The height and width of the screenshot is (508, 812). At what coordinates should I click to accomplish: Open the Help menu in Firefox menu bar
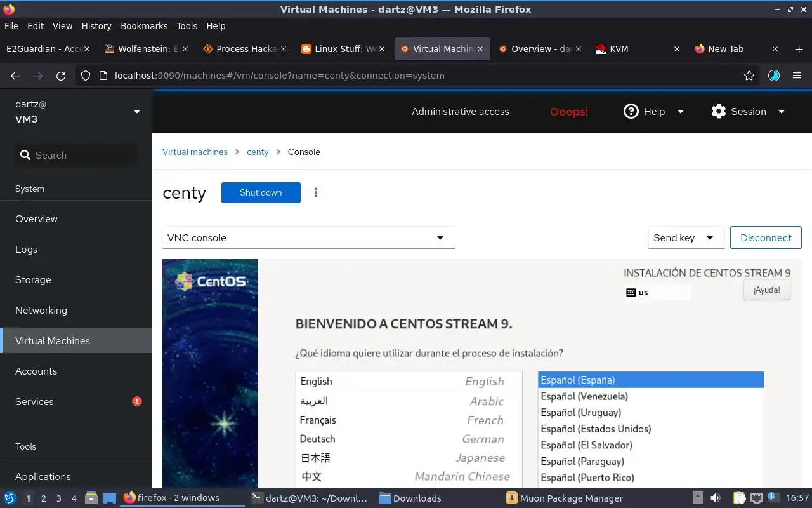pyautogui.click(x=216, y=26)
